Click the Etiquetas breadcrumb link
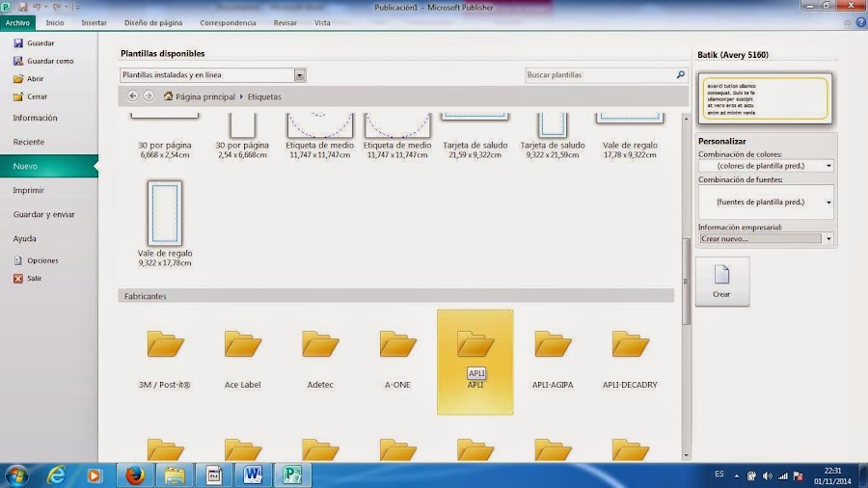The image size is (868, 488). click(x=264, y=96)
